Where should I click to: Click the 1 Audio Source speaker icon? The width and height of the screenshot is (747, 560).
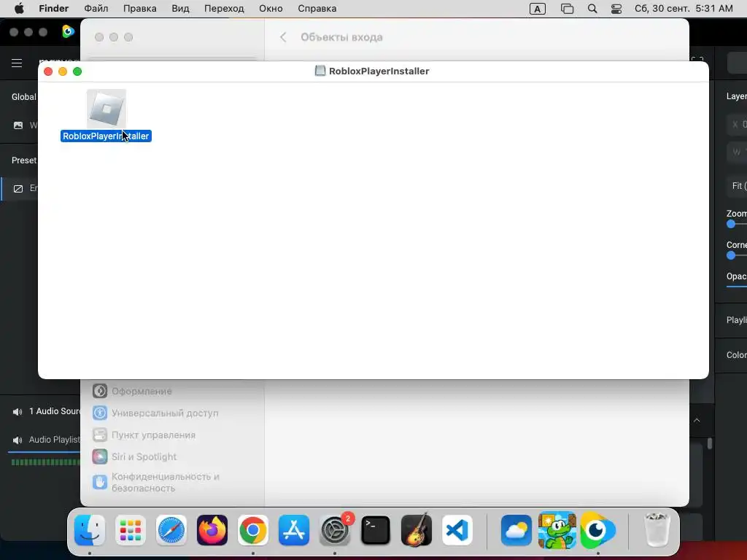click(x=18, y=412)
